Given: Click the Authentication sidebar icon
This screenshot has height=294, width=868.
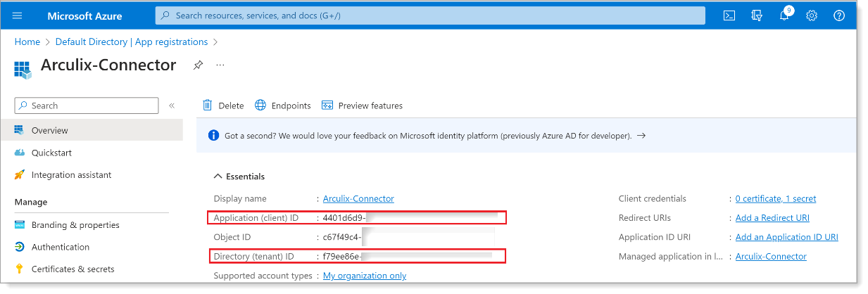Looking at the screenshot, I should [x=19, y=247].
